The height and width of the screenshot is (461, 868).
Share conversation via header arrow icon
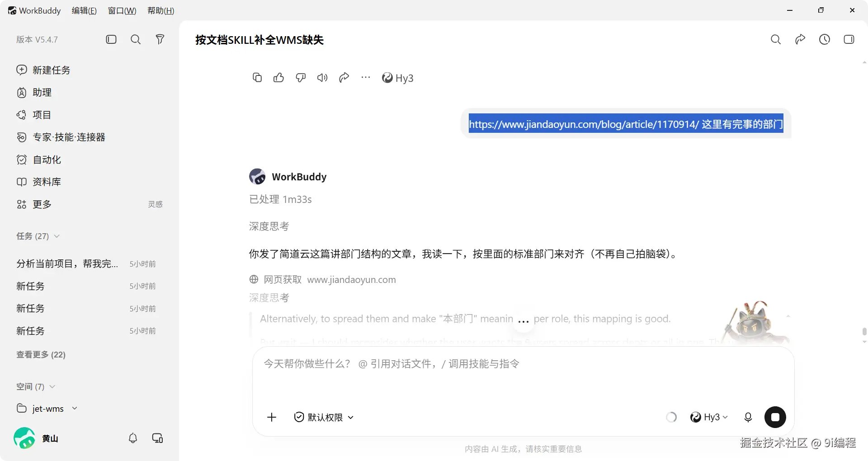(800, 39)
